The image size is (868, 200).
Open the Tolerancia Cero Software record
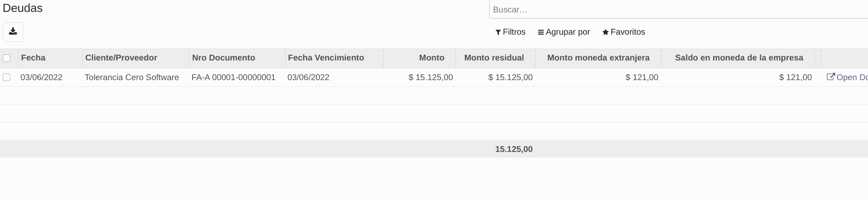132,77
